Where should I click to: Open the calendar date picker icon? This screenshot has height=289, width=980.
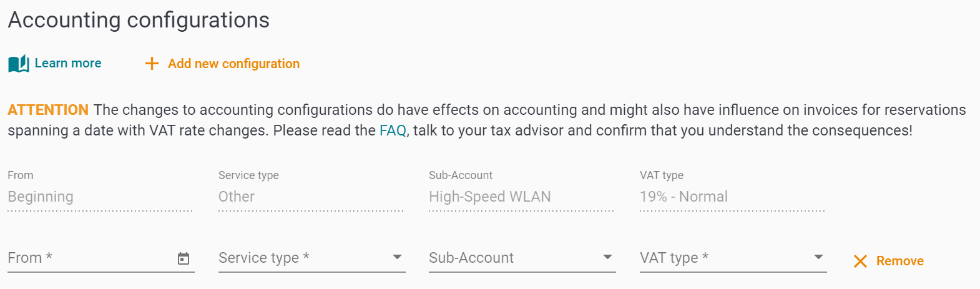(x=184, y=258)
